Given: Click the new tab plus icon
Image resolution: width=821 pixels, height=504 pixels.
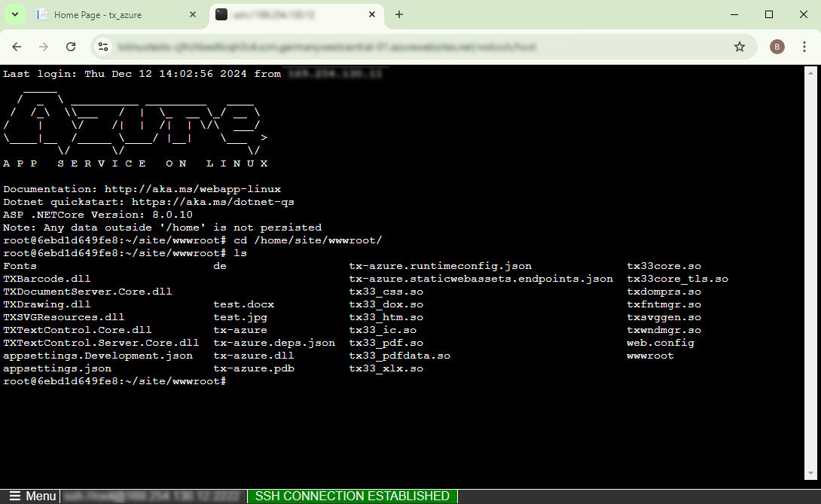Looking at the screenshot, I should pos(399,14).
